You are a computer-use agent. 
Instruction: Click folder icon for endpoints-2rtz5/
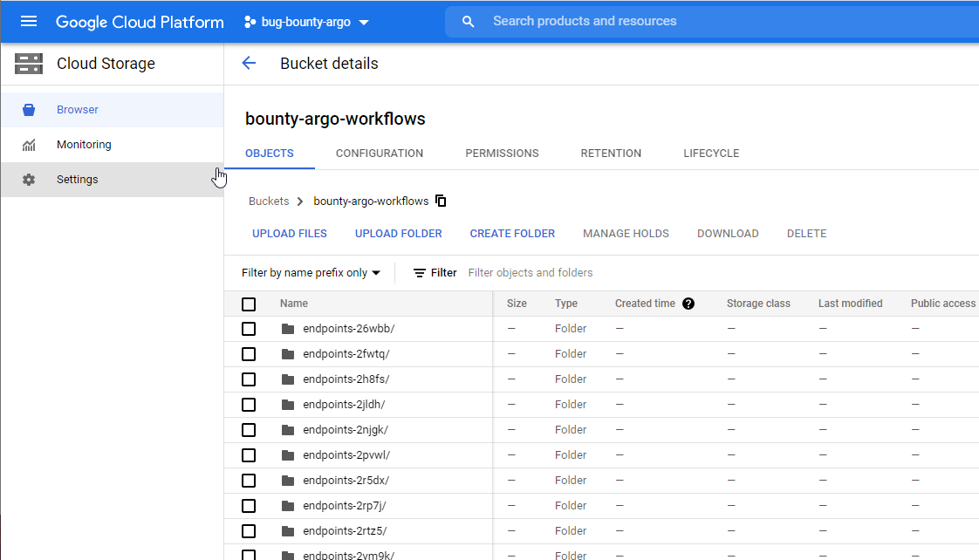tap(288, 531)
